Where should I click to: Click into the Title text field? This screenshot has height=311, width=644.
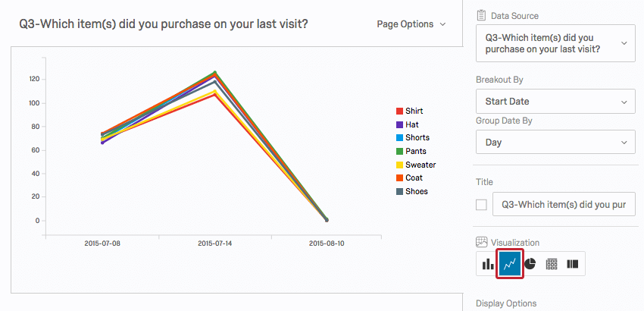point(564,204)
